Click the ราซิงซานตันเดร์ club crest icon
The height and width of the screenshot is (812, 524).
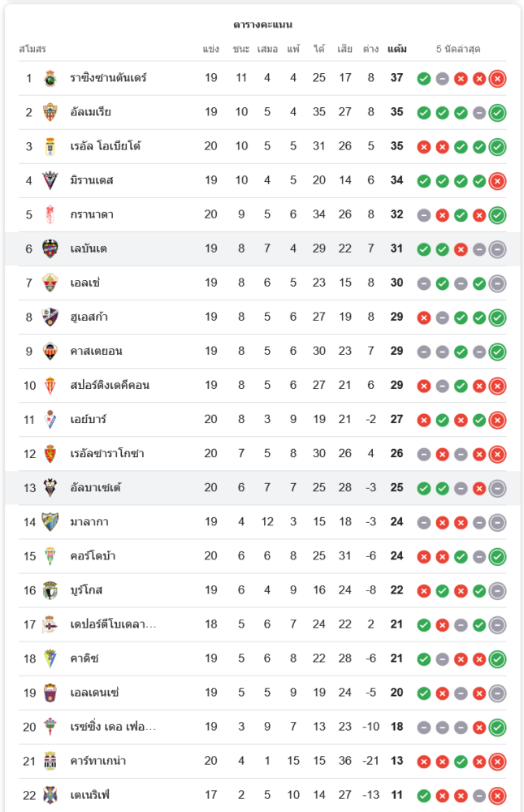coord(50,79)
